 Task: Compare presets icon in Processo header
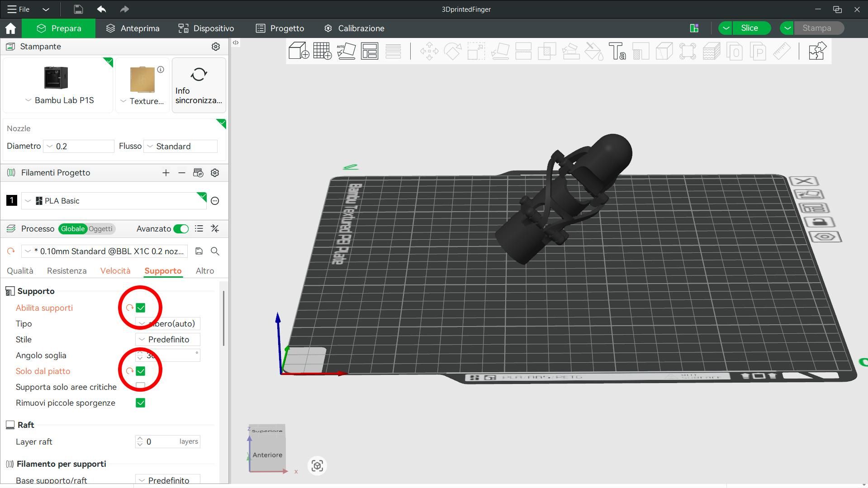tap(215, 229)
